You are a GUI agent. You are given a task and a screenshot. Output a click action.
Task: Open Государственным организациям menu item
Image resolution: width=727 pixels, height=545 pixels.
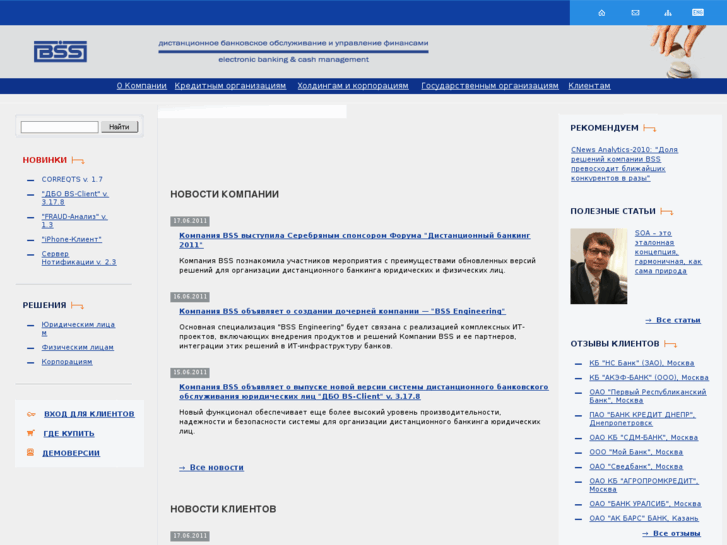pyautogui.click(x=490, y=86)
